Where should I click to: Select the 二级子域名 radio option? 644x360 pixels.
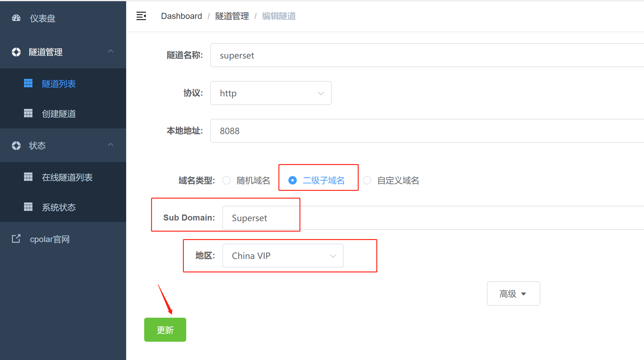[x=293, y=180]
